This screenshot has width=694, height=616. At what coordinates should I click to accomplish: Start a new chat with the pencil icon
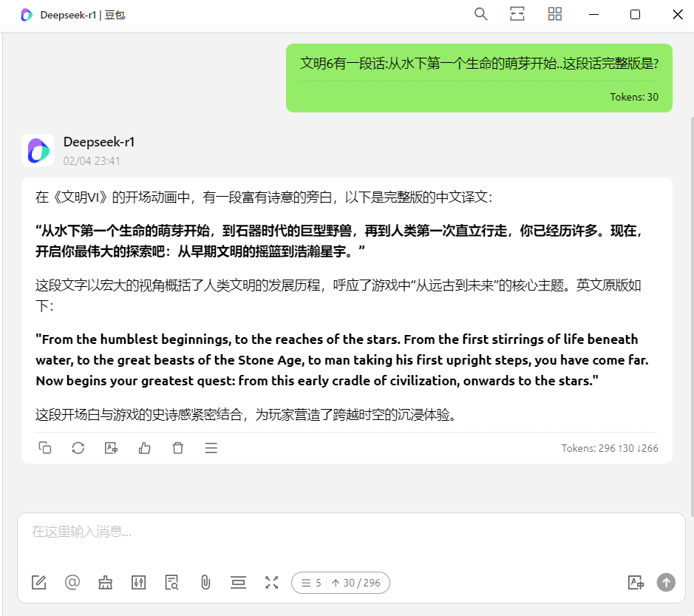pyautogui.click(x=39, y=582)
